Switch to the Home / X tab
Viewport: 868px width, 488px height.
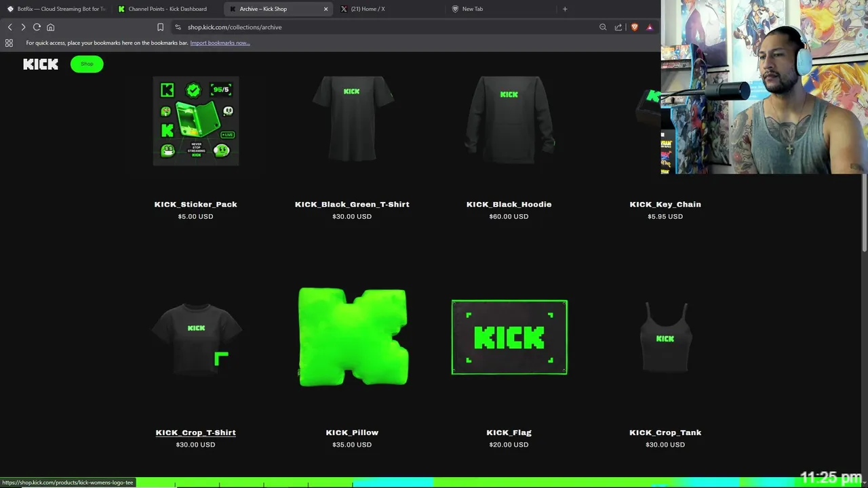click(x=390, y=9)
